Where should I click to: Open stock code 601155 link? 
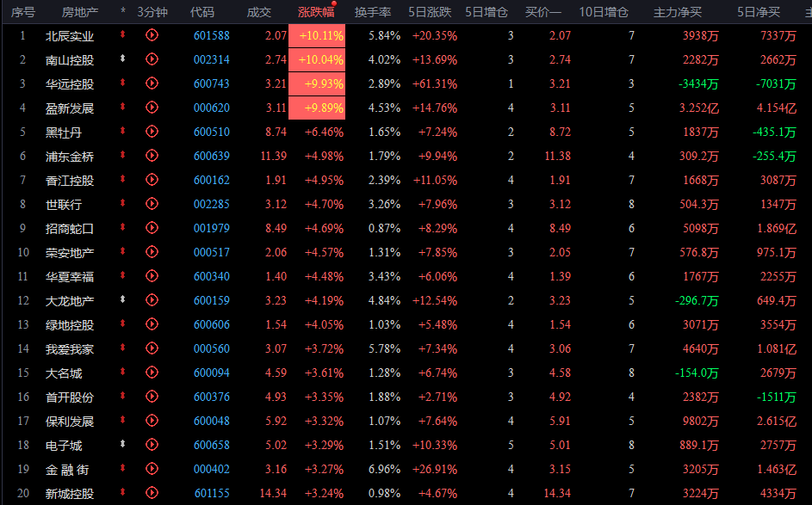point(212,493)
